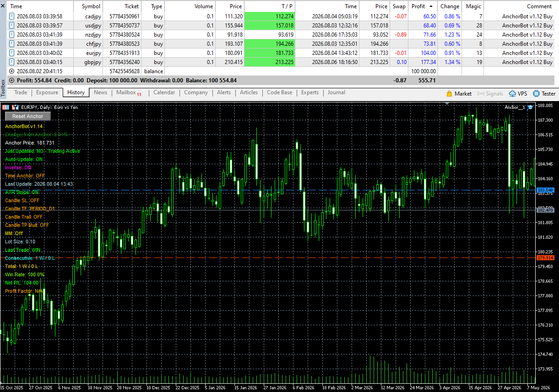Click the 100 000.00 balance amount
This screenshot has width=559, height=392.
click(423, 71)
